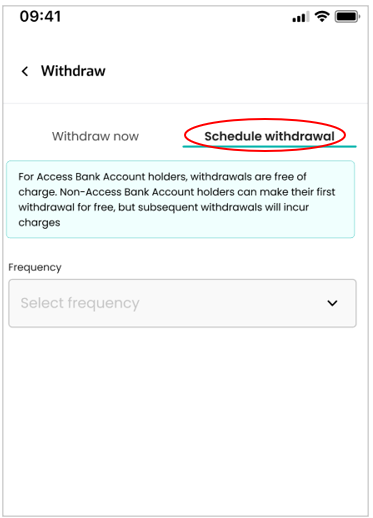Click the teal underline below Schedule withdrawal
Viewport: 373px width, 518px height.
pos(269,146)
